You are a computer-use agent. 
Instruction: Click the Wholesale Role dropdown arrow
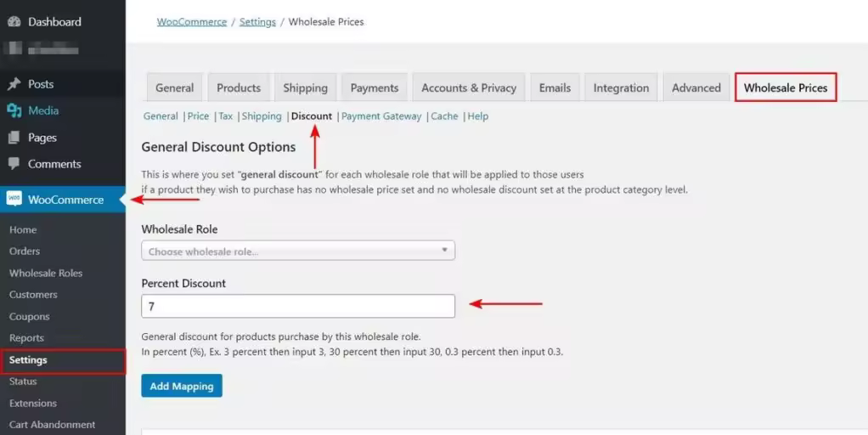(x=444, y=250)
